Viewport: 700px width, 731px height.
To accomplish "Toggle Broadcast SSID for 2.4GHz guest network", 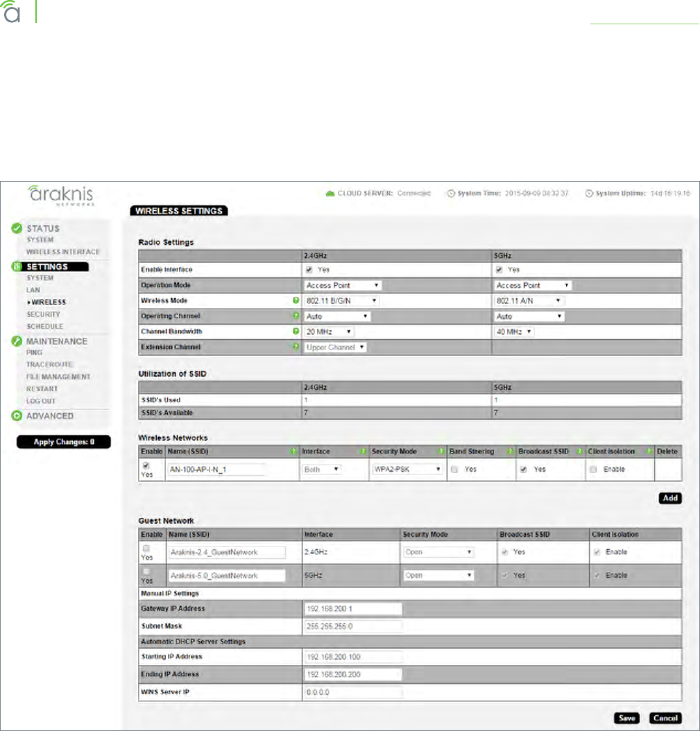I will click(504, 552).
